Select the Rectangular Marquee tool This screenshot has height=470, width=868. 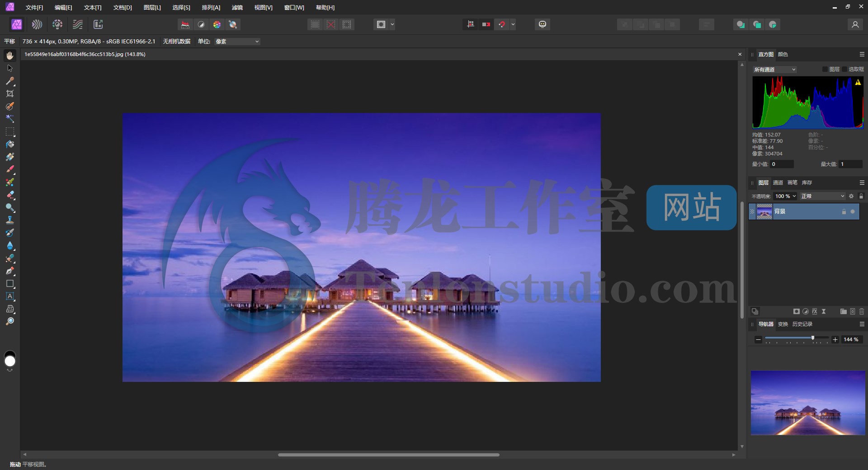pos(10,132)
